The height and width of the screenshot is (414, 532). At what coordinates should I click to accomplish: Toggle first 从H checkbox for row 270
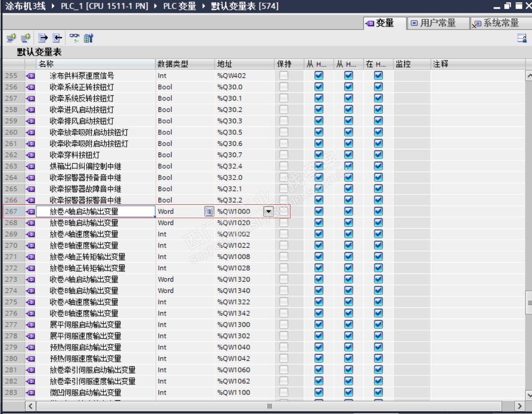[x=319, y=245]
